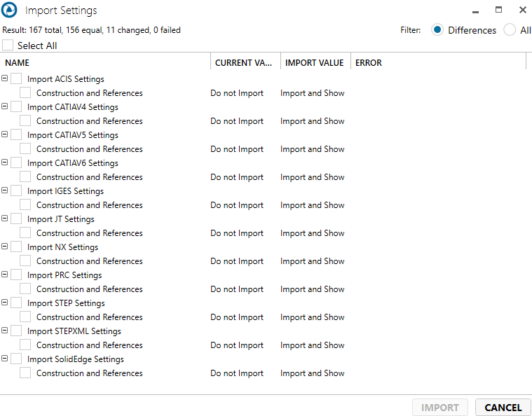Tick Construction and References under Import CATIAV4
Viewport: 532px width, 416px height.
(x=25, y=121)
